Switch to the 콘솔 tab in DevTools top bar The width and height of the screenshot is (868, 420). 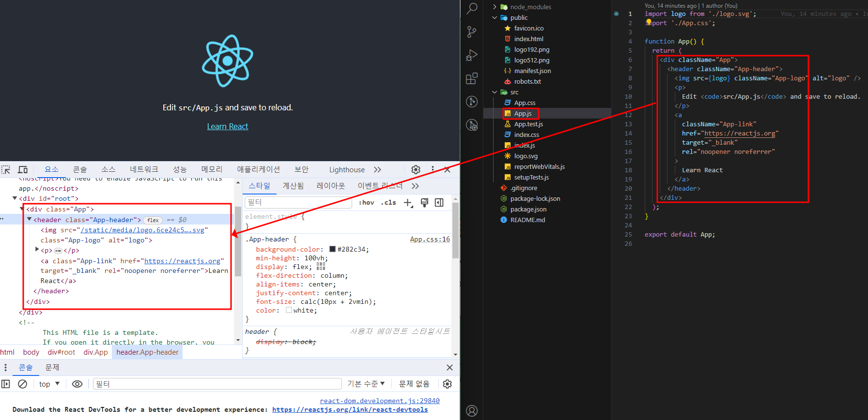point(80,169)
